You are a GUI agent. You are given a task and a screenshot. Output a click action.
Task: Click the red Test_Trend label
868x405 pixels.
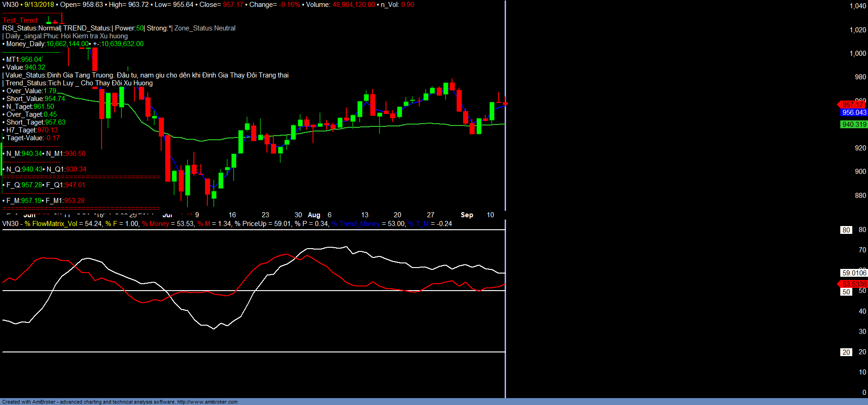[20, 20]
